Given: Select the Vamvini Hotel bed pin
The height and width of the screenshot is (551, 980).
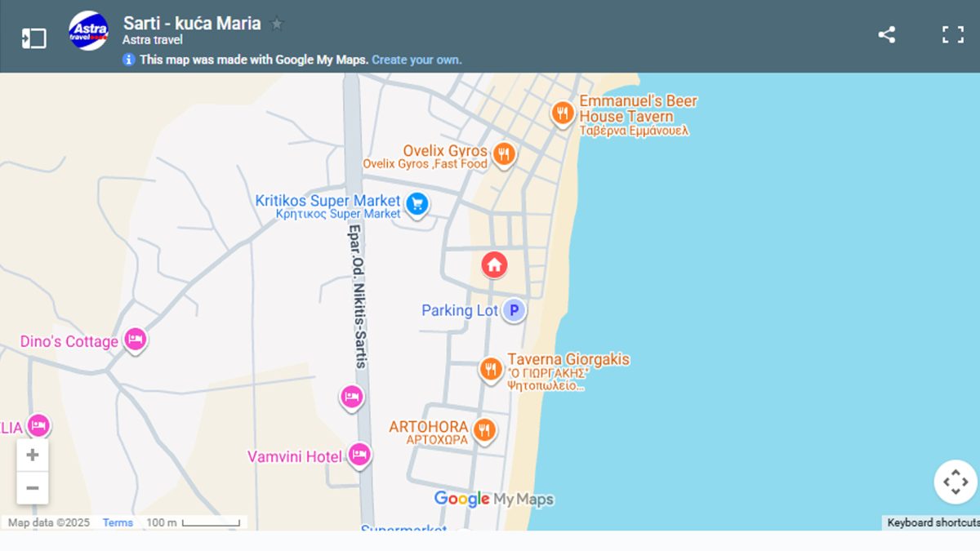Looking at the screenshot, I should click(x=359, y=454).
